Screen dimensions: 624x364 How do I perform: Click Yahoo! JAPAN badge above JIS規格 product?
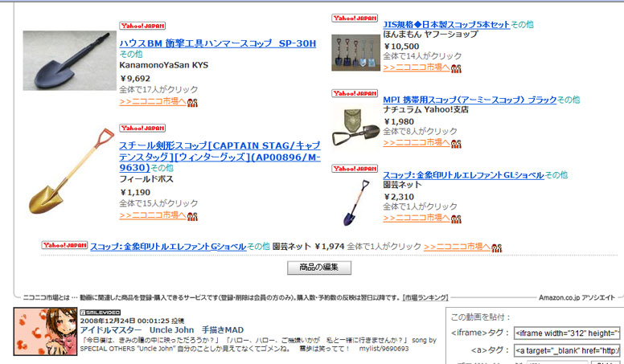(355, 18)
